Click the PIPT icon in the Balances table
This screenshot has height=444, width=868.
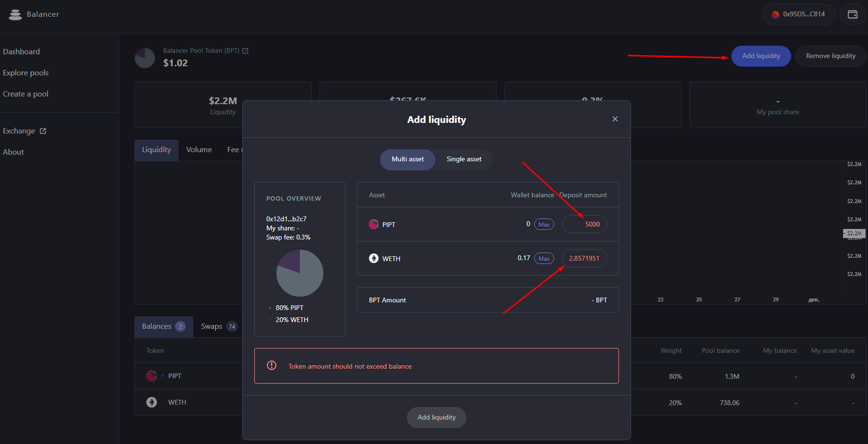point(152,376)
